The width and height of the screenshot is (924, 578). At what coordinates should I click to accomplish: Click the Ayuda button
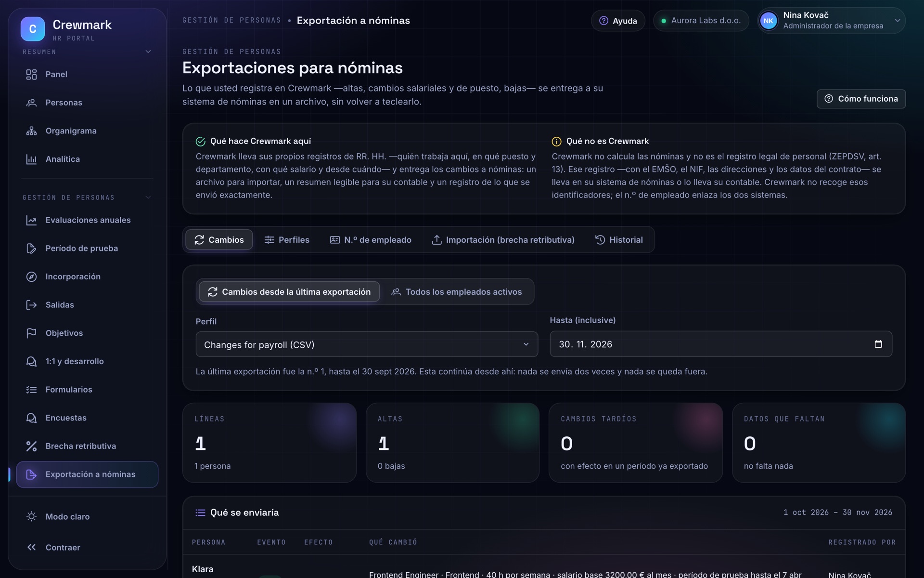tap(618, 21)
